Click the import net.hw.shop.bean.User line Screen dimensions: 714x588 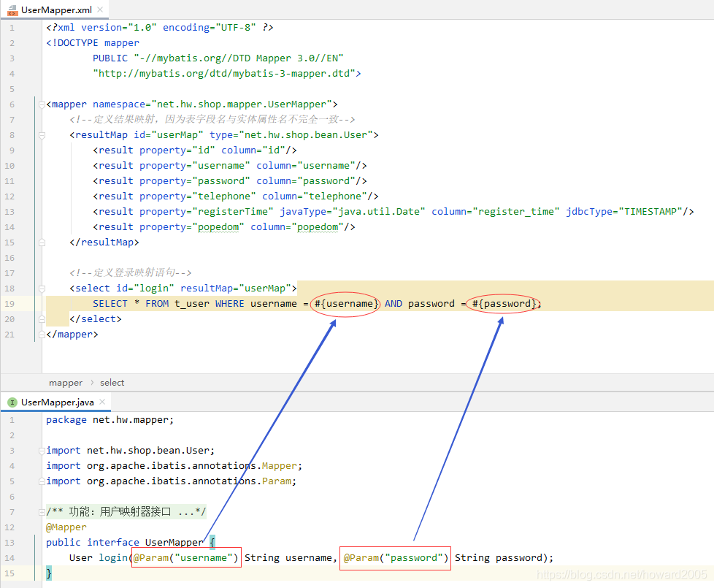[x=130, y=451]
